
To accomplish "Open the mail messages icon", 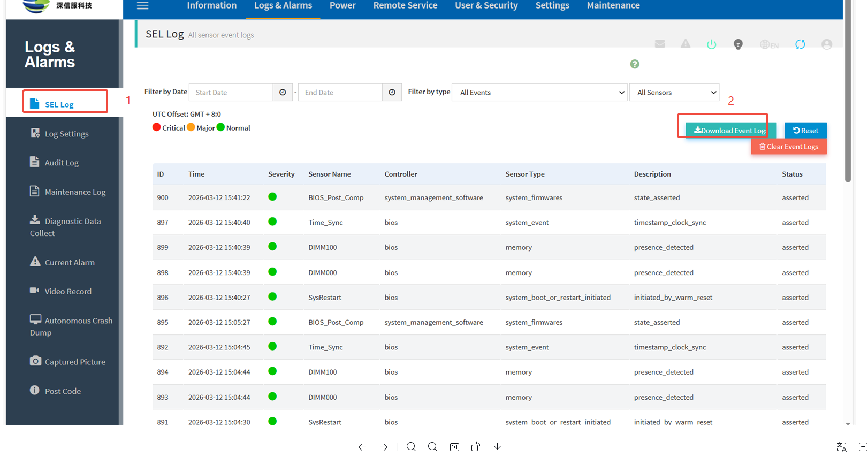I will click(660, 44).
